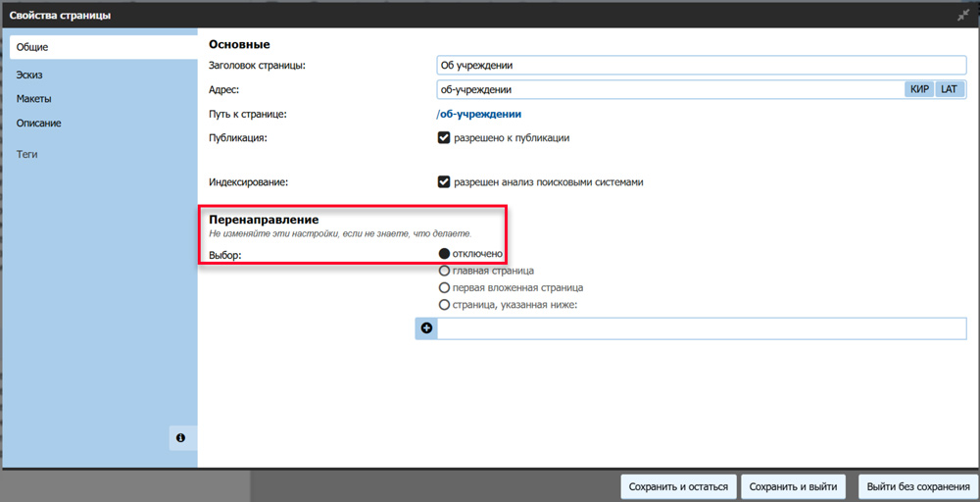Viewport: 980px width, 502px height.
Task: Switch to the 'Эскиз' tab
Action: pos(29,75)
